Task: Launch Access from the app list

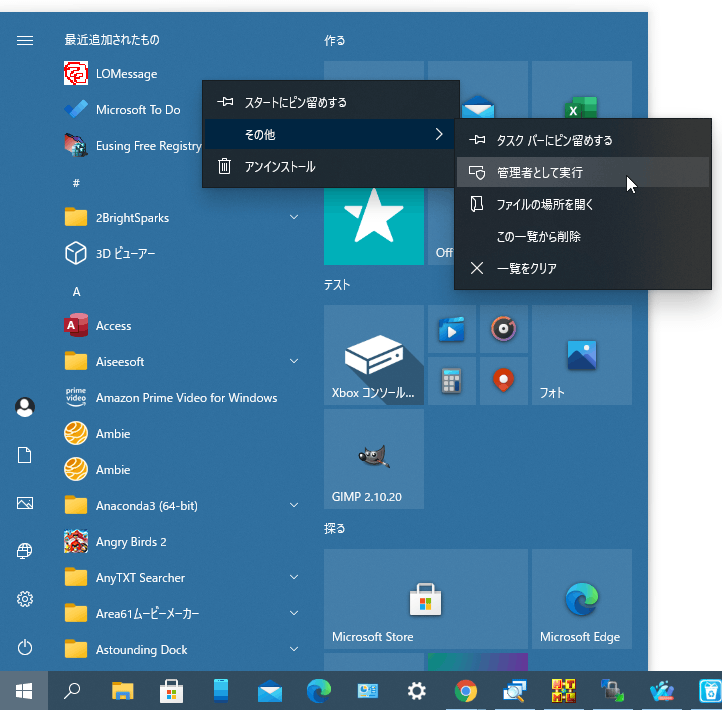Action: (x=182, y=326)
